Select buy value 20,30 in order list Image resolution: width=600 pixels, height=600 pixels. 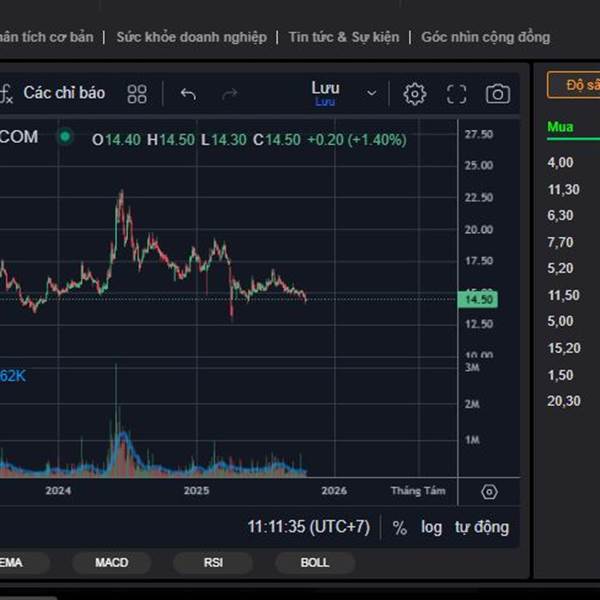564,401
